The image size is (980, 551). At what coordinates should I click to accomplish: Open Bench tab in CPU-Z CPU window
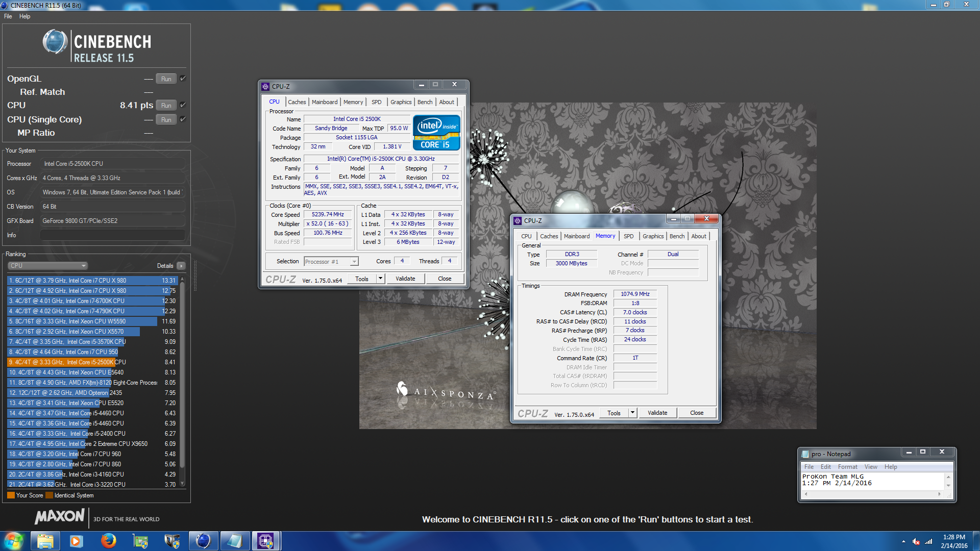pos(425,102)
